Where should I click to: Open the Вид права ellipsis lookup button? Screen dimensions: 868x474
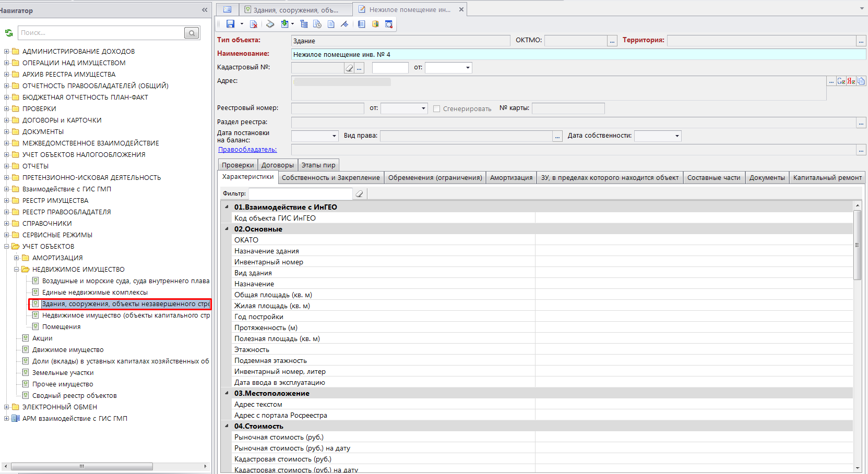pos(557,136)
